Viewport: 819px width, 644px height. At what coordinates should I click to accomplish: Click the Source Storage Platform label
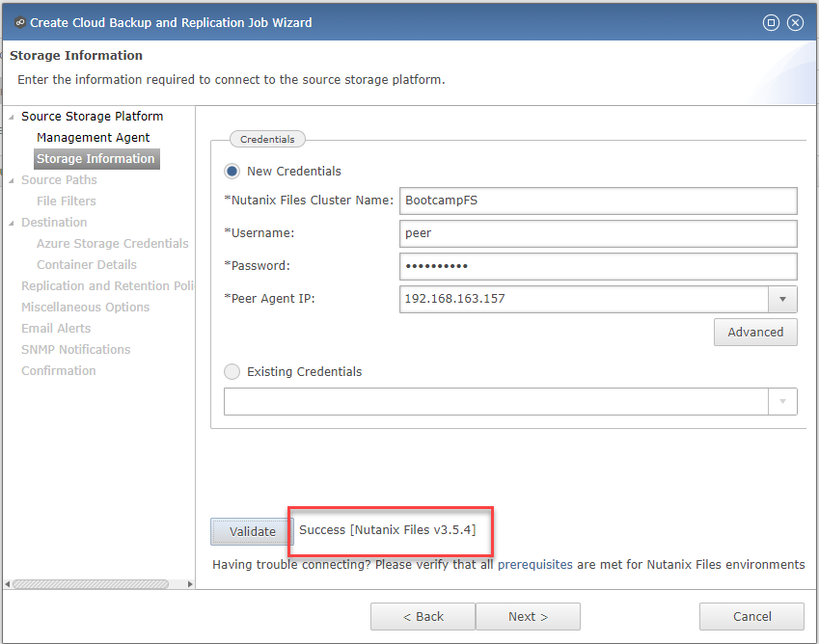(x=92, y=116)
